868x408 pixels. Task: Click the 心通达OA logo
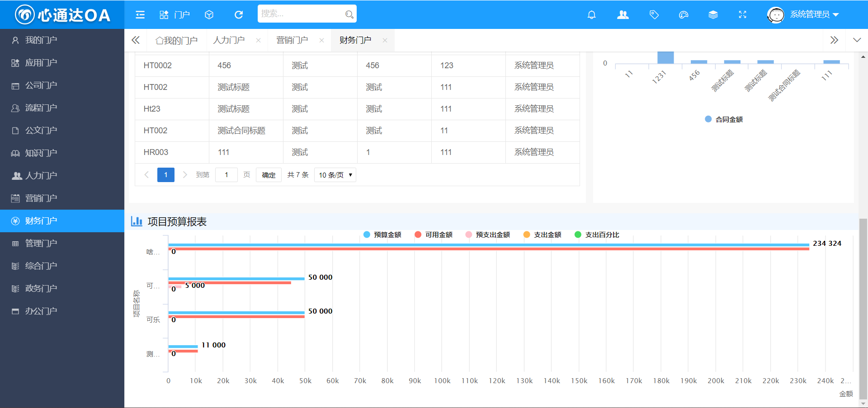click(62, 15)
